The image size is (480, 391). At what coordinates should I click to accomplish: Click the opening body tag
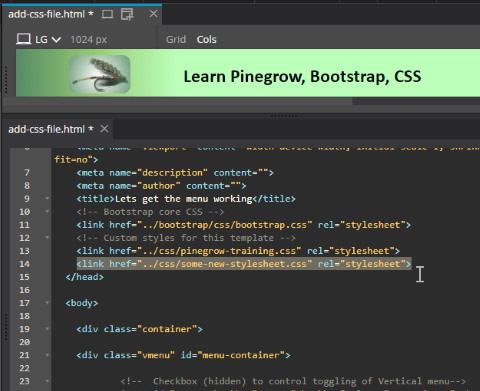[82, 303]
